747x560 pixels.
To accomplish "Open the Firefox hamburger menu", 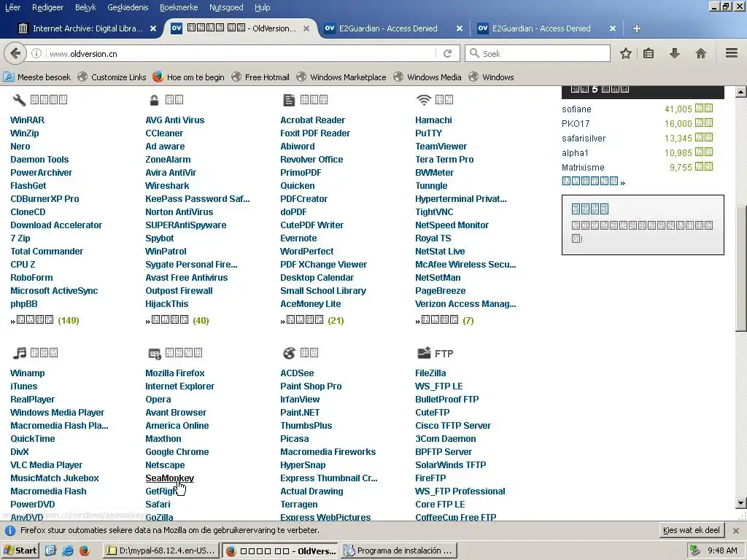I will 732,53.
